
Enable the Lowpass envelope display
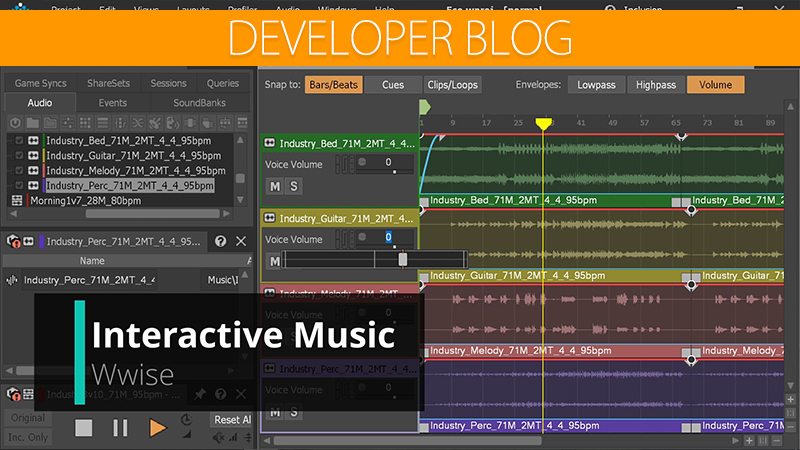596,85
